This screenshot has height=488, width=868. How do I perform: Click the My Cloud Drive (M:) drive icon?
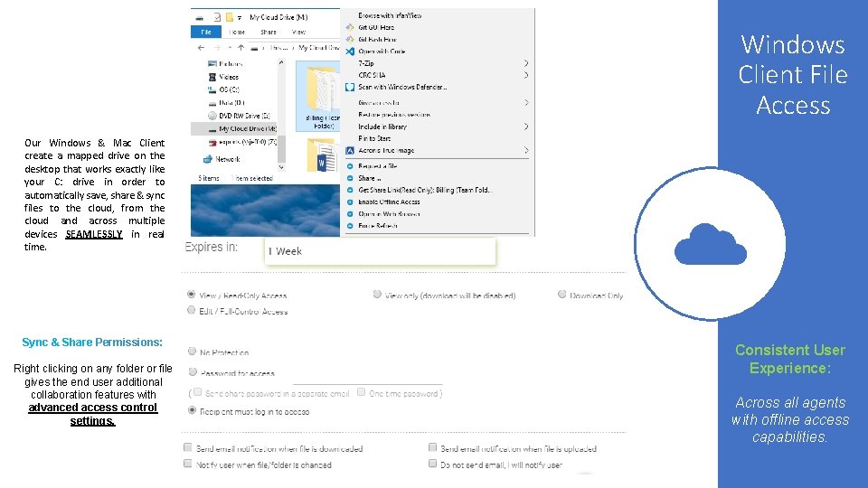(x=212, y=129)
